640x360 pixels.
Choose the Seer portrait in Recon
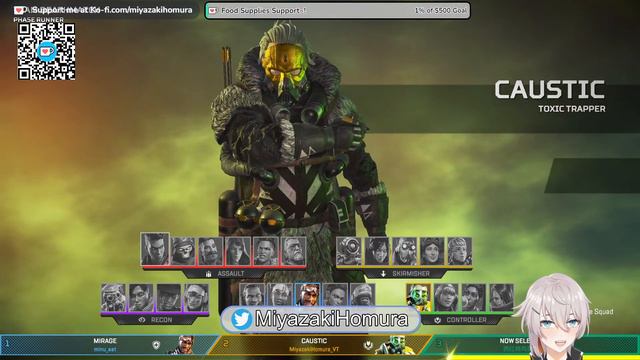coord(169,298)
